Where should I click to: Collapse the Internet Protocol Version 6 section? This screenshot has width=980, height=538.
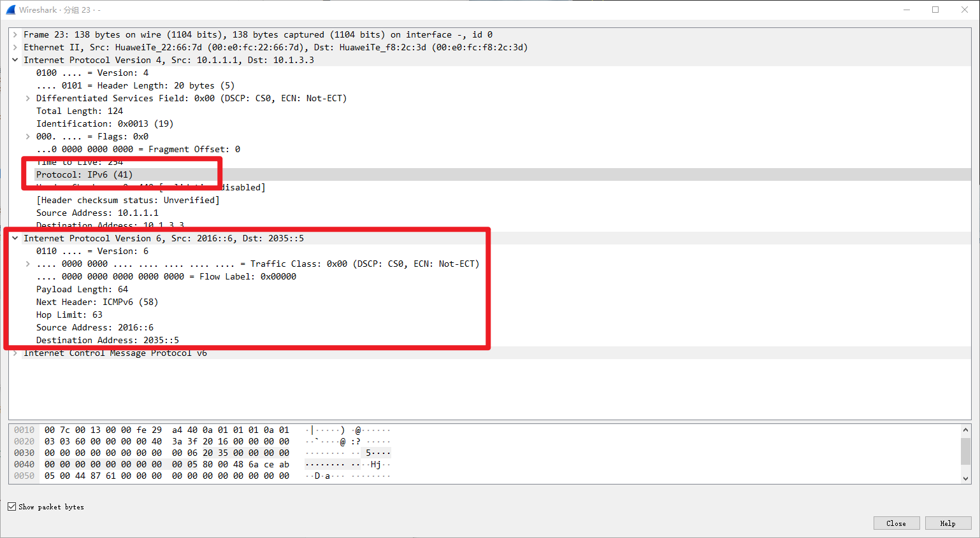[15, 239]
